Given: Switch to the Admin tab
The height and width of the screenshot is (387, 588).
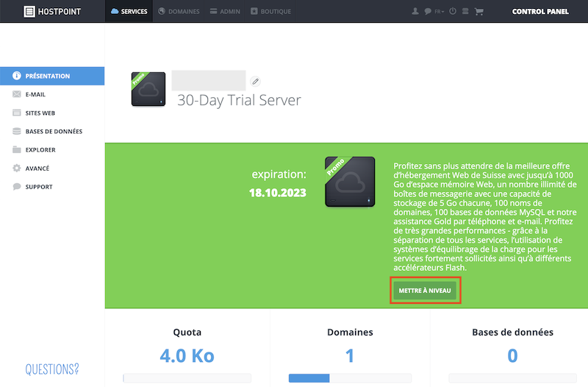Looking at the screenshot, I should [225, 11].
